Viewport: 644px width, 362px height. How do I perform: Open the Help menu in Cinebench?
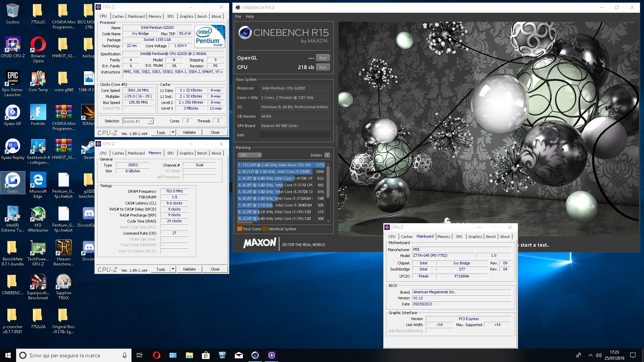(x=250, y=16)
